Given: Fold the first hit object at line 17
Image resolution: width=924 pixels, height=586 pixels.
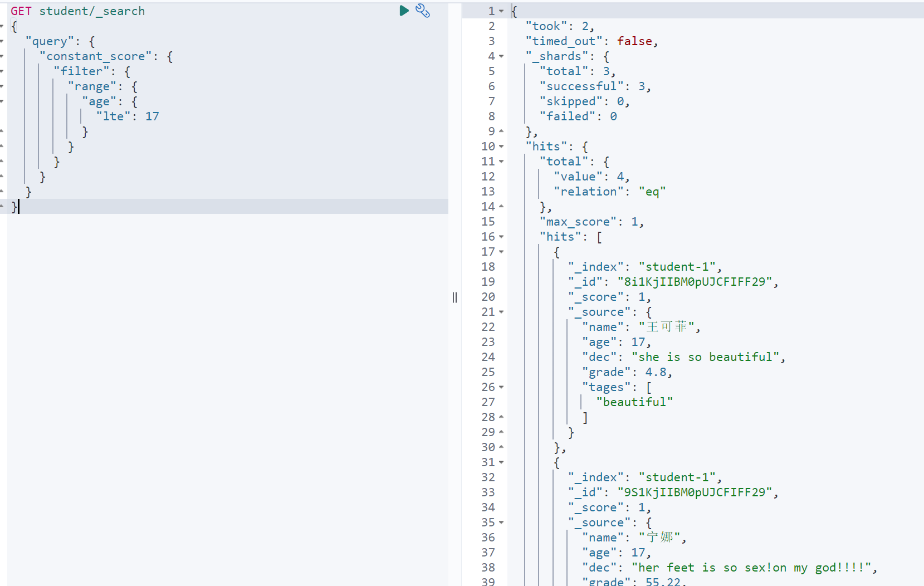Looking at the screenshot, I should [x=501, y=252].
